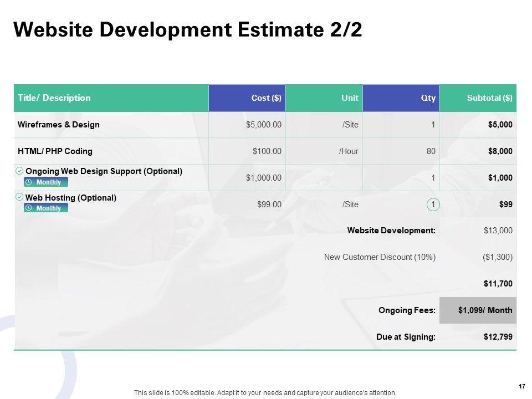
Task: Select the Cost ($) column header
Action: pos(247,98)
